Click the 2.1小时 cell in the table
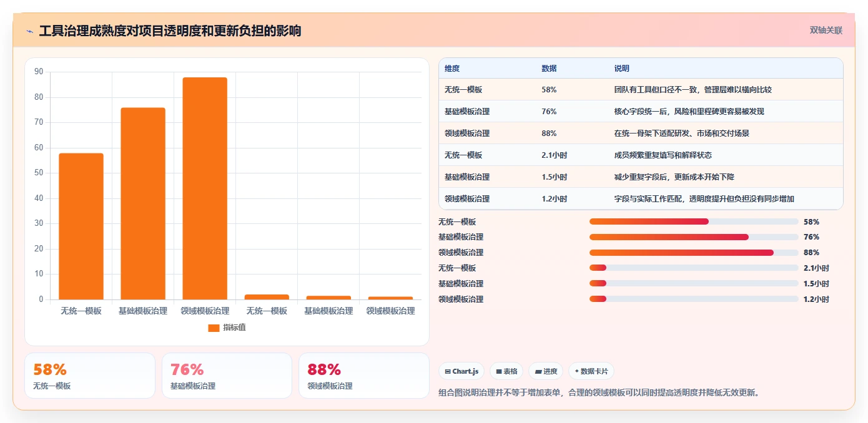This screenshot has height=423, width=868. 555,155
